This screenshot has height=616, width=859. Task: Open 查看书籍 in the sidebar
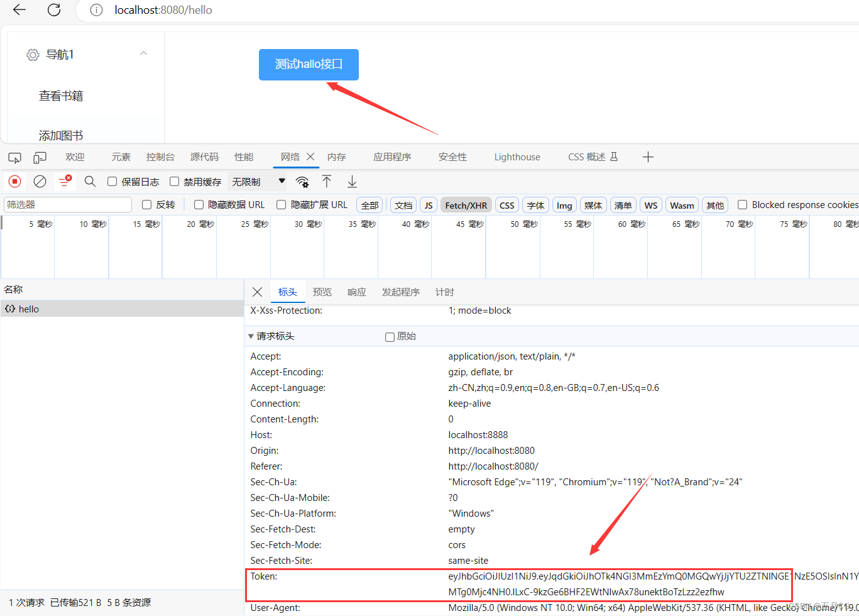(x=61, y=96)
